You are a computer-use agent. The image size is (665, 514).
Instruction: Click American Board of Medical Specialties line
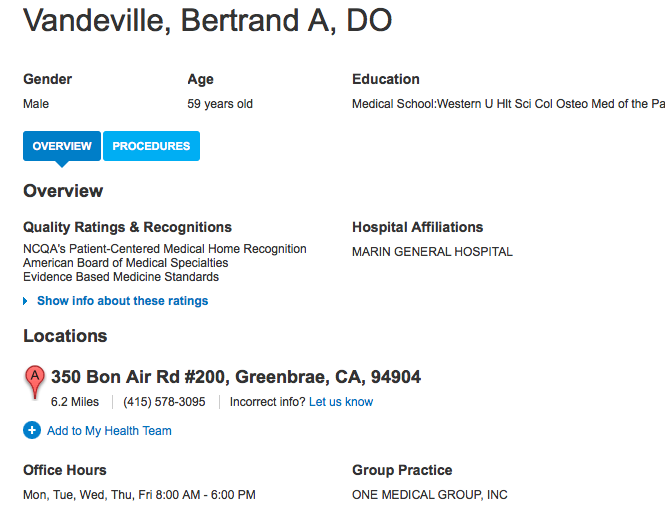coord(126,263)
